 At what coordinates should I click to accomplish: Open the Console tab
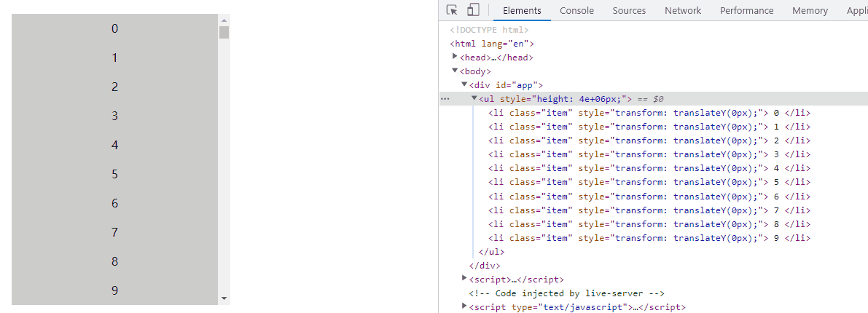(x=576, y=10)
